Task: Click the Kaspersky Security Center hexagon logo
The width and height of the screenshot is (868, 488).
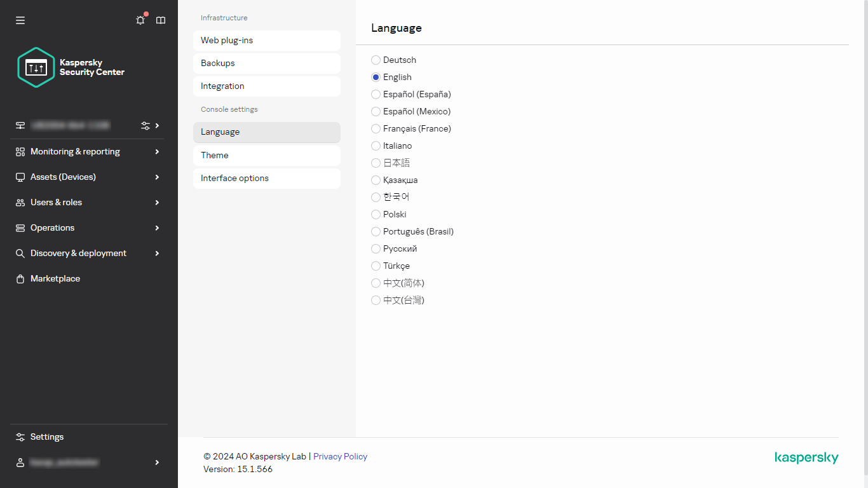Action: coord(36,67)
